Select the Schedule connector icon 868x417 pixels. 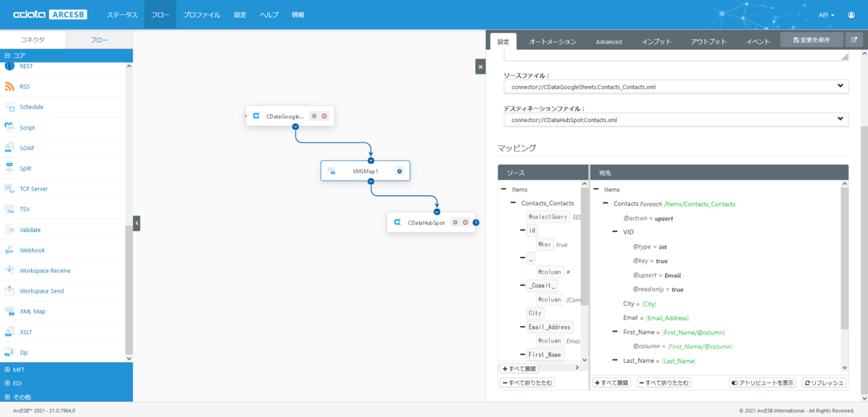(9, 107)
